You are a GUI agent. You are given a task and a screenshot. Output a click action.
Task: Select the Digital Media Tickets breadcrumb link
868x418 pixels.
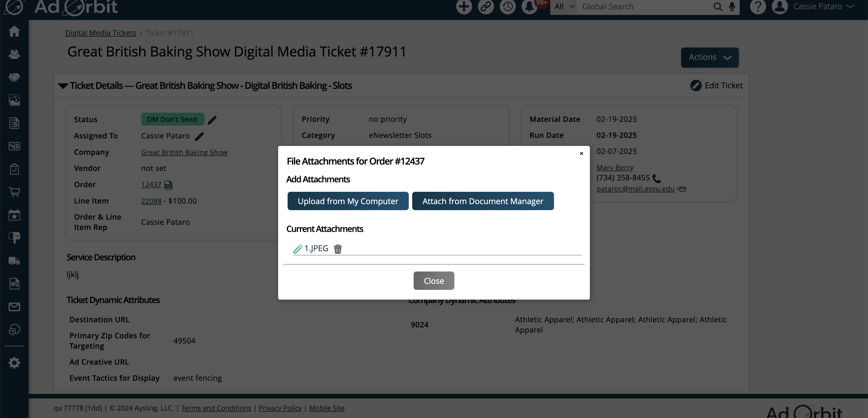pos(101,33)
